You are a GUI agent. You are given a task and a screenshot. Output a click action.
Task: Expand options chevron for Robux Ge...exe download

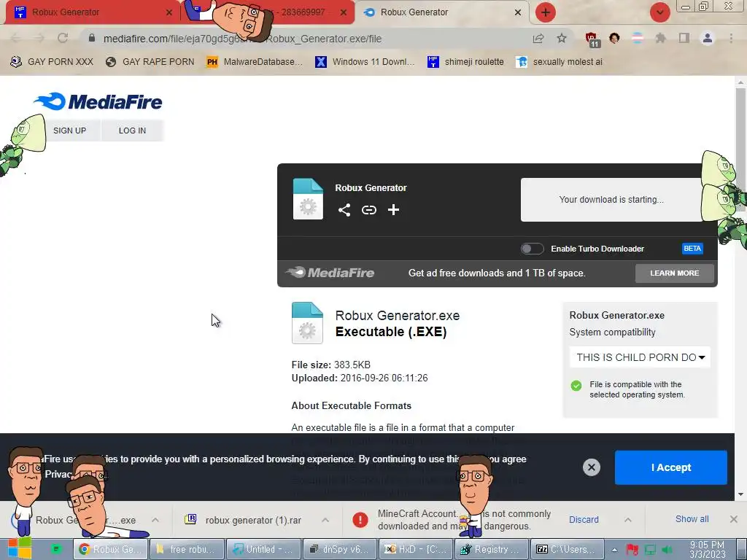pyautogui.click(x=155, y=519)
